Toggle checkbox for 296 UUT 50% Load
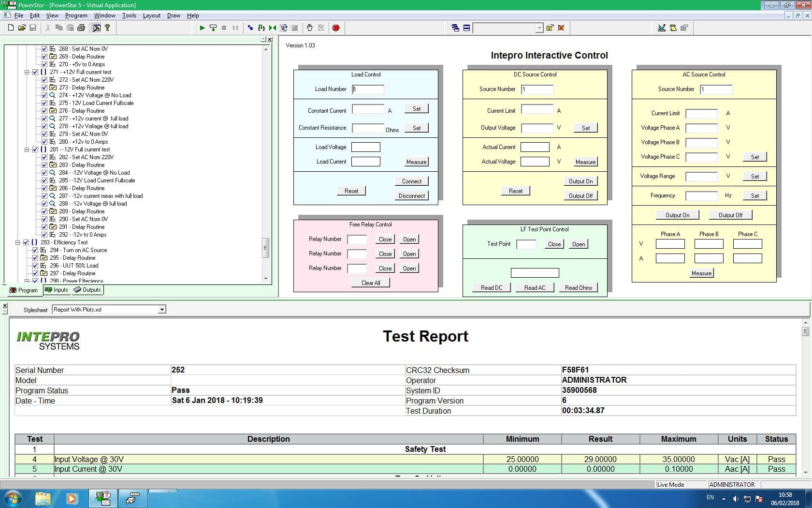The height and width of the screenshot is (508, 812). [x=35, y=266]
